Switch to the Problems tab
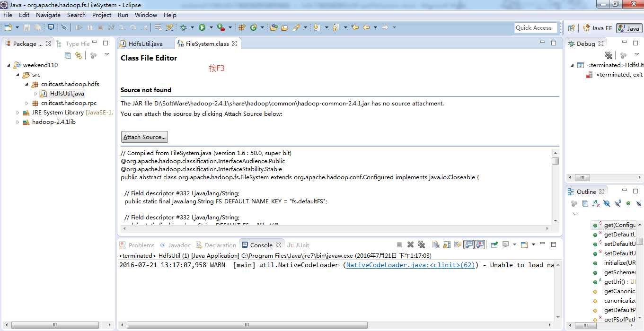 [137, 245]
